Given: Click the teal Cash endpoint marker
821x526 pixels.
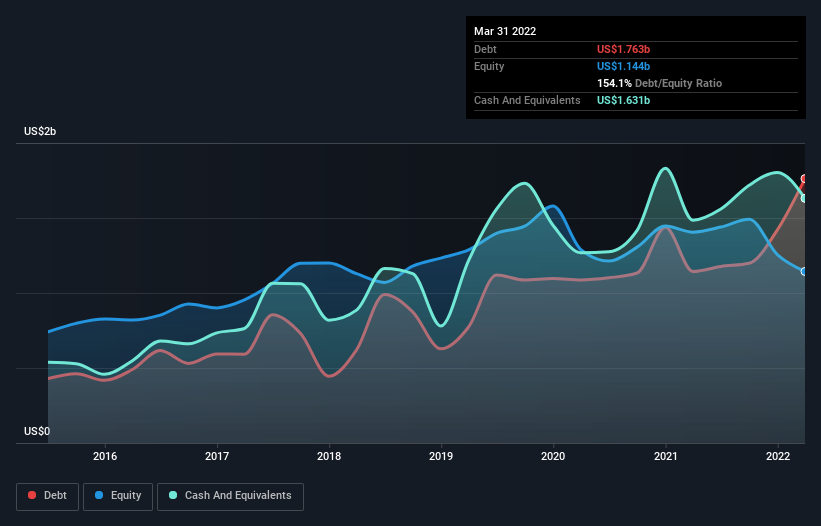Looking at the screenshot, I should pos(804,198).
